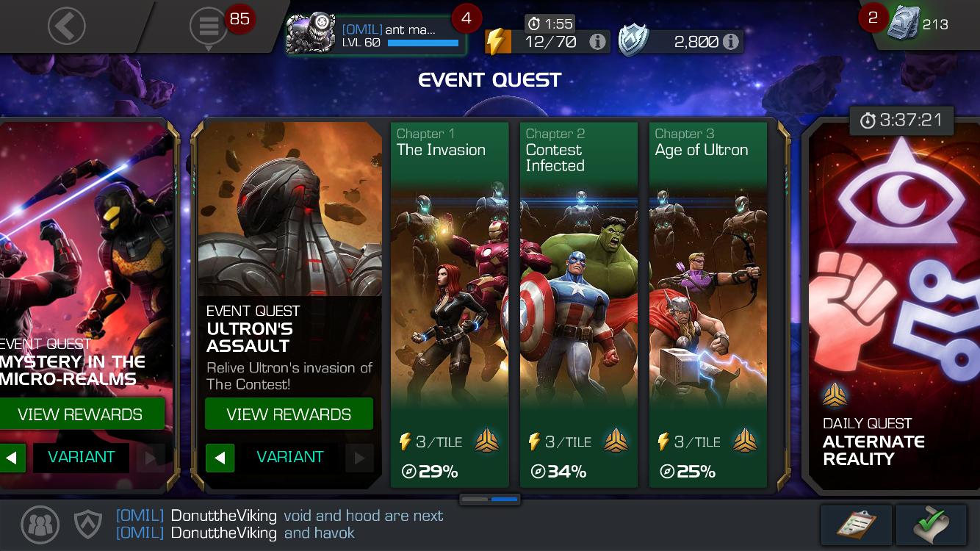Open the ant ma... player profile avatar
The image size is (980, 551).
tap(311, 35)
